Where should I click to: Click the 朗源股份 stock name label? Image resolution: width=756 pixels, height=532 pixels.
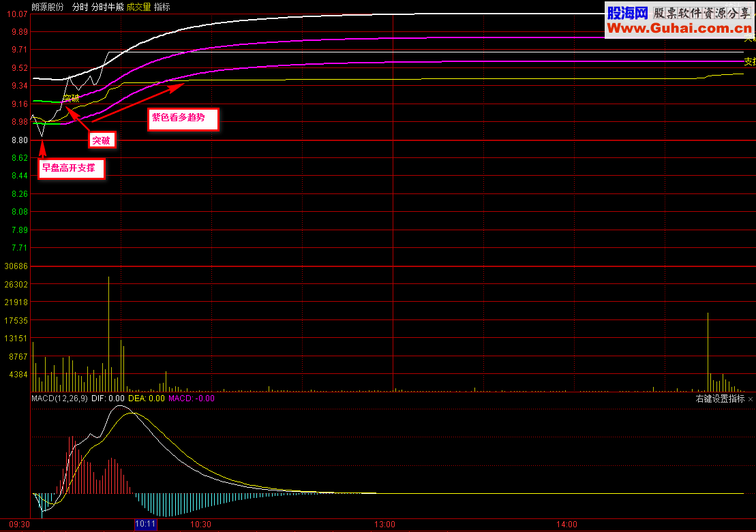pos(47,7)
